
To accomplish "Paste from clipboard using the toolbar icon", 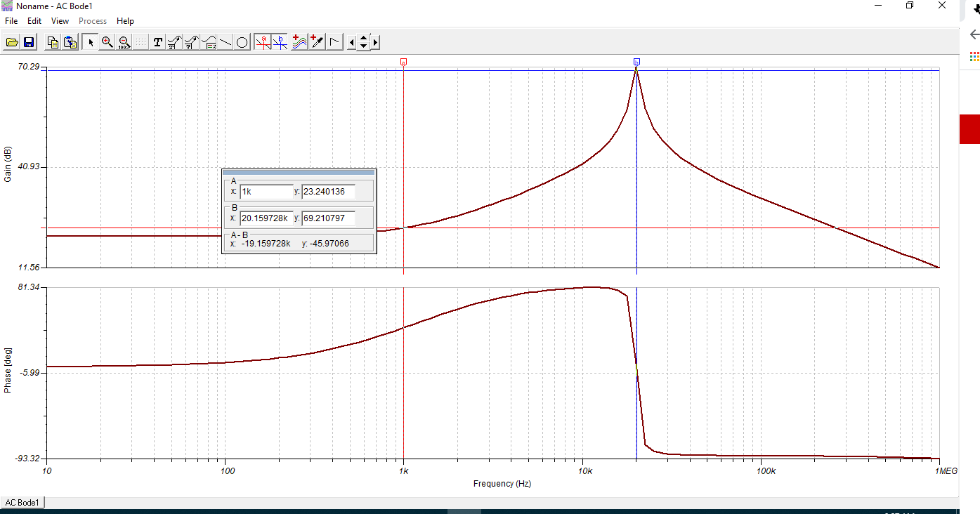I will [70, 42].
